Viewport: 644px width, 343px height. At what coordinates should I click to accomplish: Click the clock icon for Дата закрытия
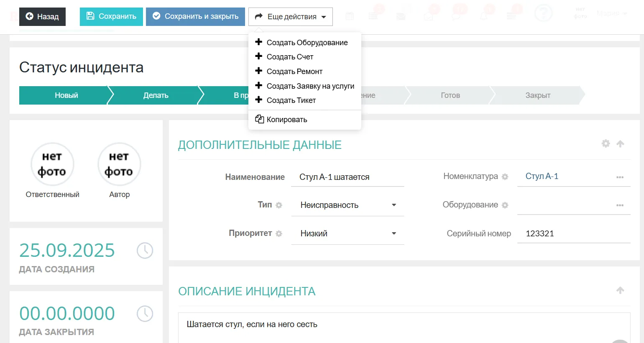(x=145, y=314)
